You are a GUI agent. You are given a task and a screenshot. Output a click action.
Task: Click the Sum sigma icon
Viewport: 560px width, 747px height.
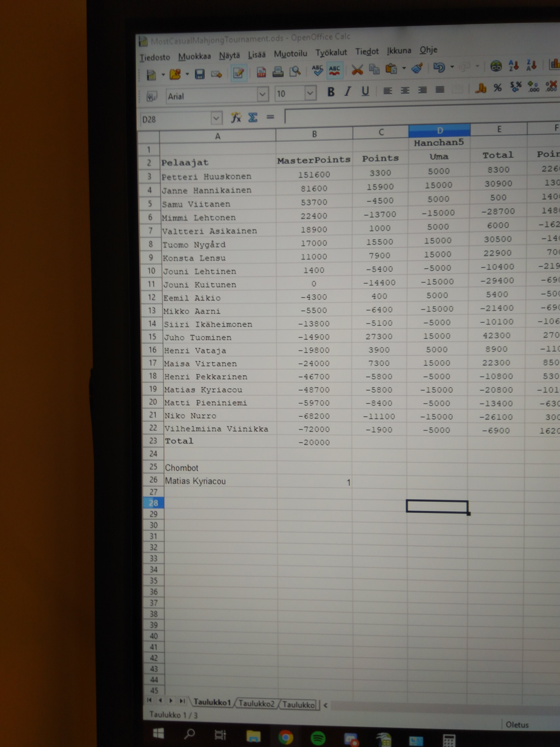point(253,118)
